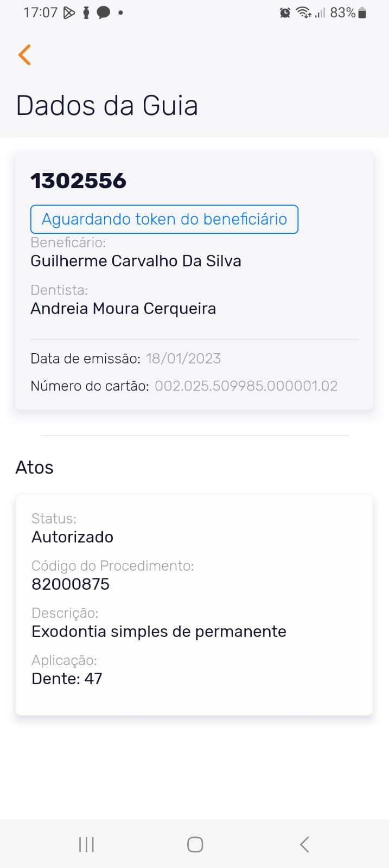
Task: Open Android recent apps button
Action: click(86, 844)
